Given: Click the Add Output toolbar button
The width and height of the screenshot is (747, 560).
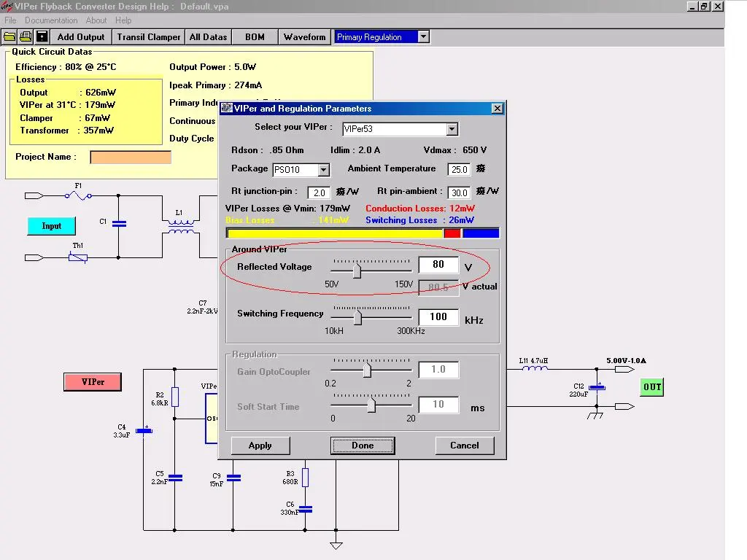Looking at the screenshot, I should 80,36.
